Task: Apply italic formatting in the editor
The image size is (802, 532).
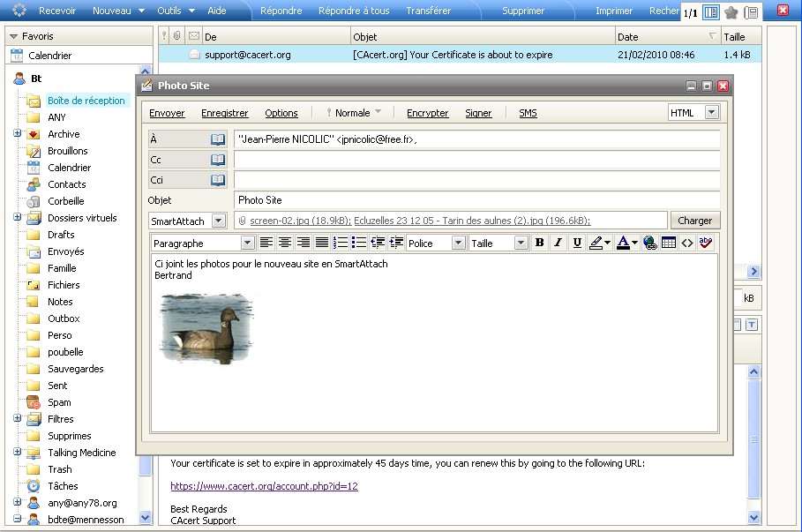Action: pos(558,243)
